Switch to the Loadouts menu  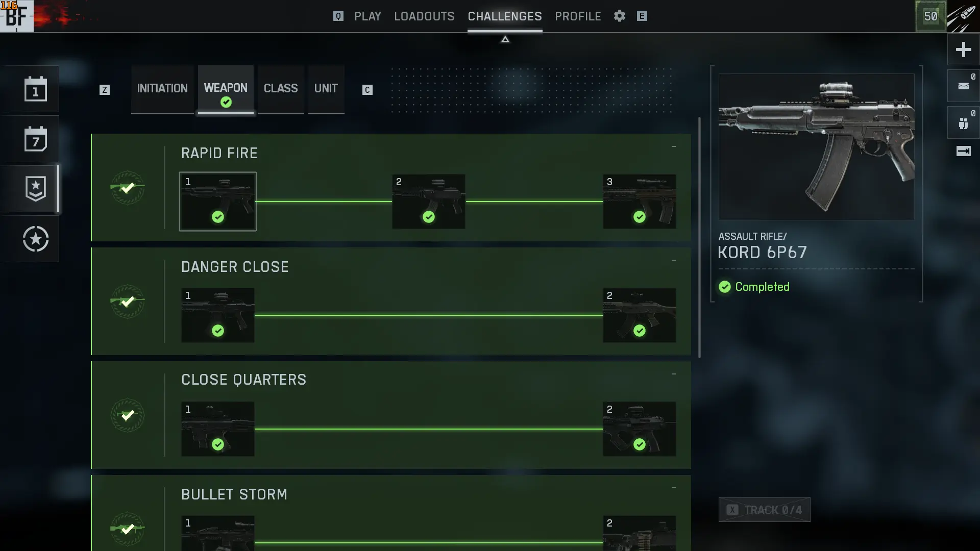pyautogui.click(x=424, y=16)
